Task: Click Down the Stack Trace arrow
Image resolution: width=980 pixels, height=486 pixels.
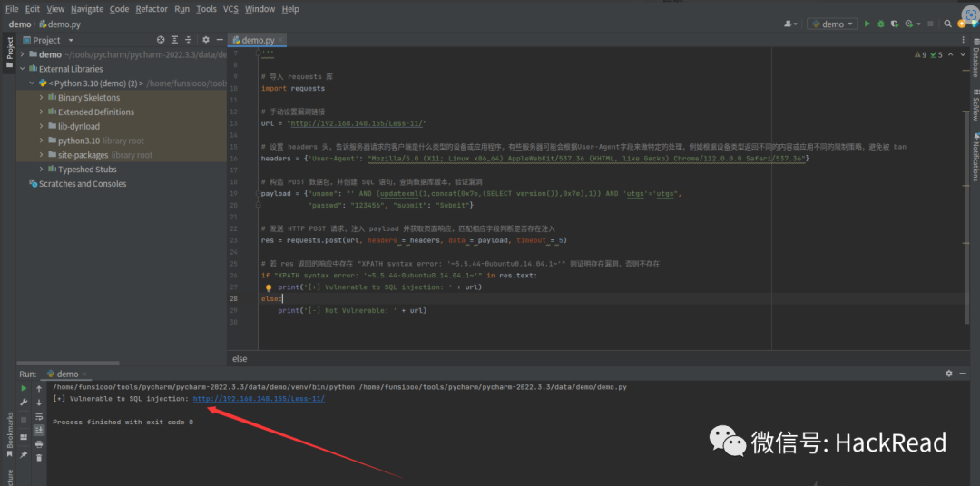Action: tap(39, 403)
